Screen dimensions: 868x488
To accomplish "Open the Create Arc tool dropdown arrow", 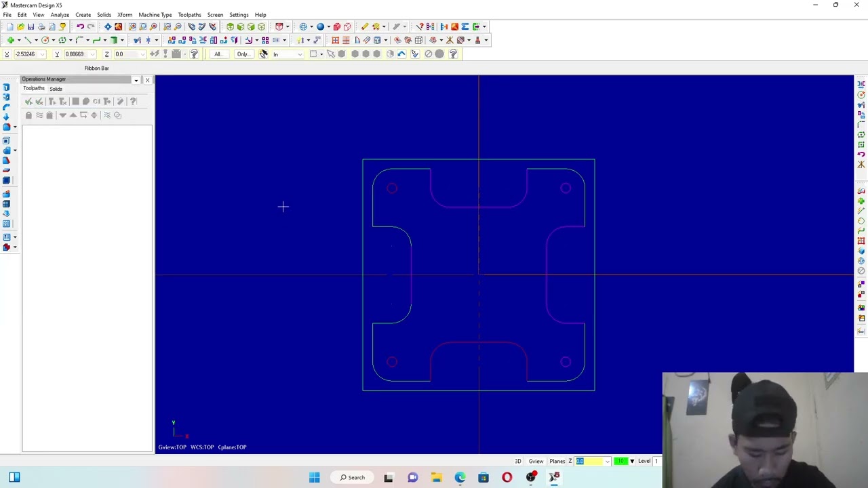I will [x=54, y=40].
